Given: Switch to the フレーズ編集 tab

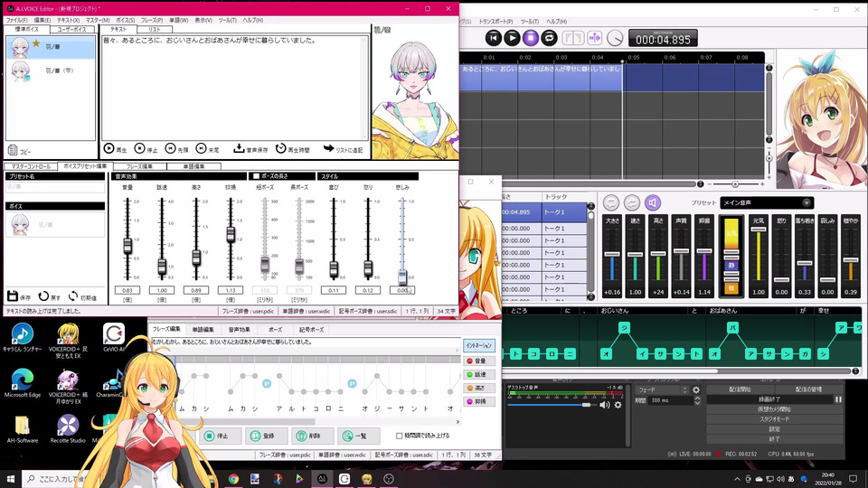Looking at the screenshot, I should [x=146, y=167].
